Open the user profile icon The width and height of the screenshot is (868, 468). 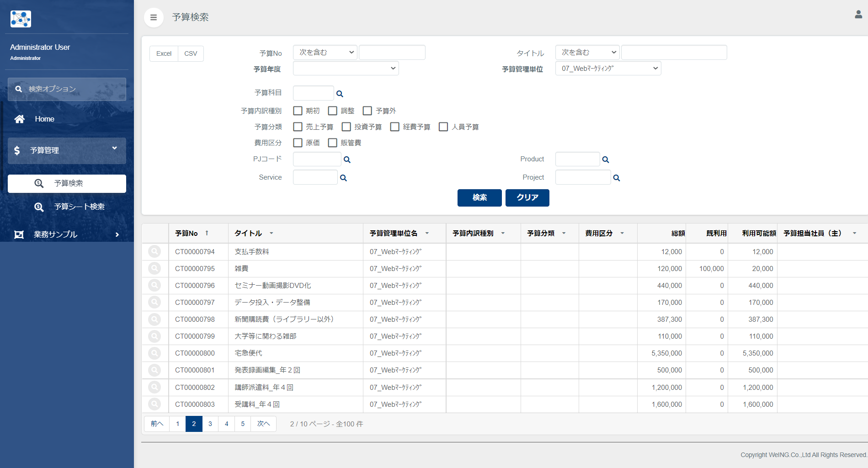[x=858, y=15]
